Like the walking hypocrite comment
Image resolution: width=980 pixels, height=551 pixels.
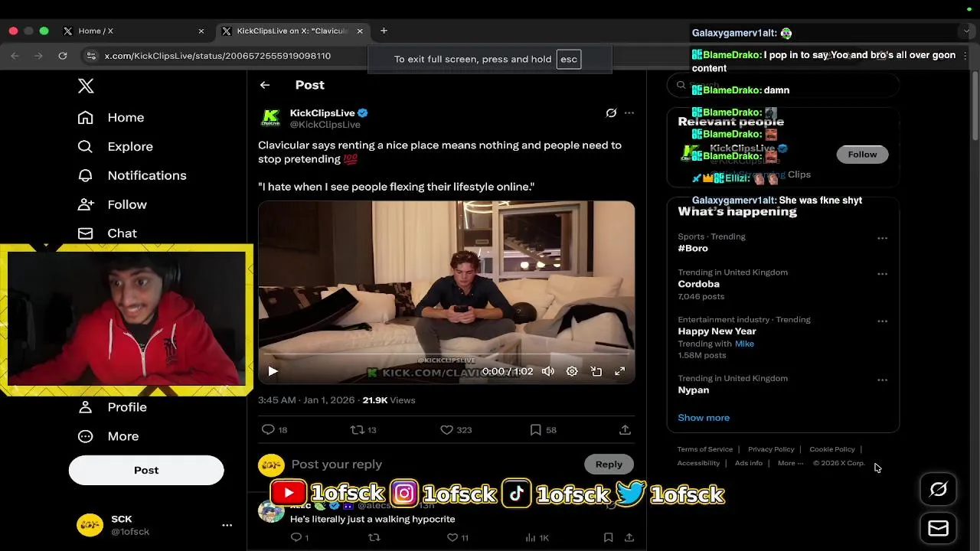[458, 538]
